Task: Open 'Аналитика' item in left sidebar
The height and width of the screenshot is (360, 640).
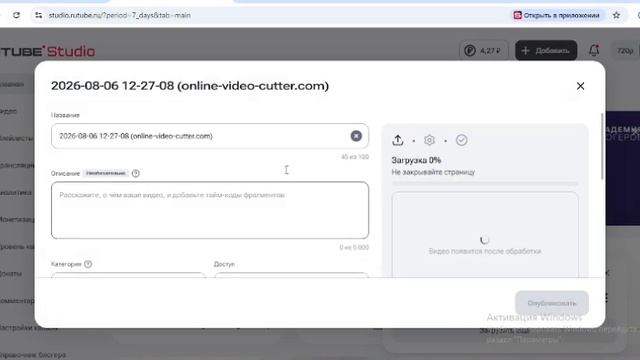Action: [x=16, y=192]
